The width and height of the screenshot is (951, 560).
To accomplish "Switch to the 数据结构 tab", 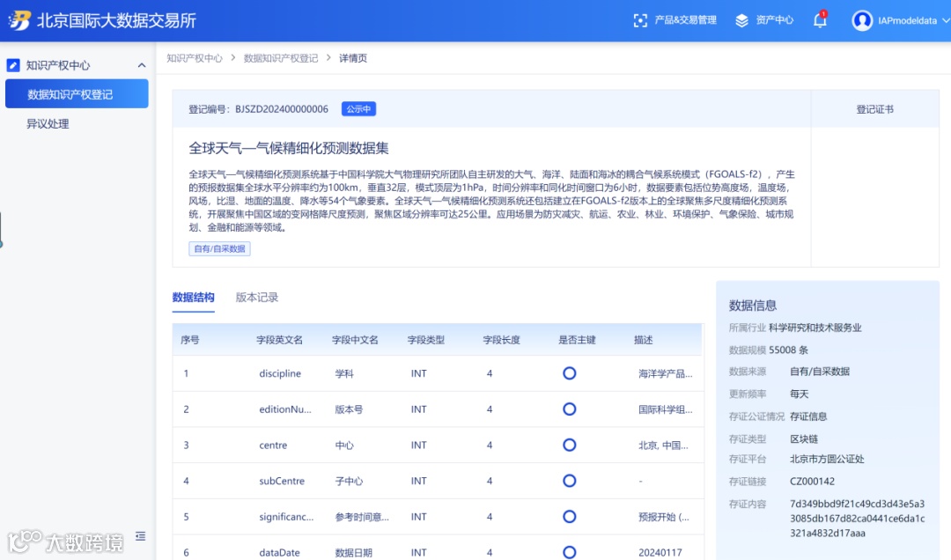I will (x=194, y=298).
